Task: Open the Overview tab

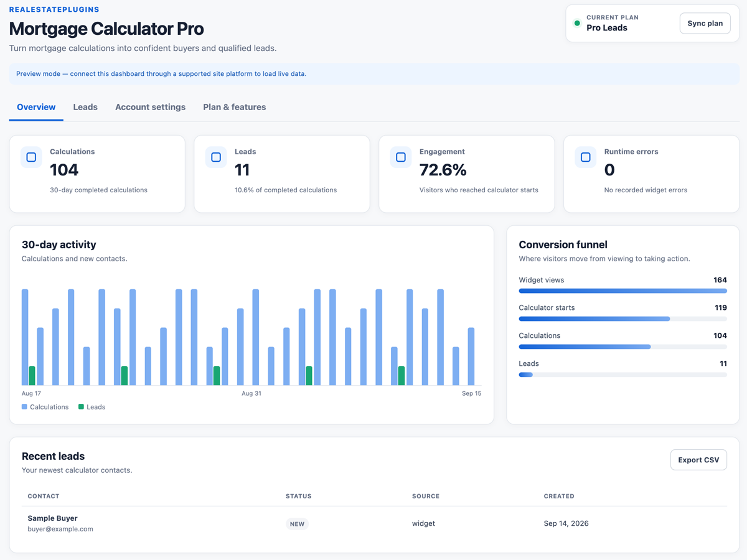Action: 36,108
